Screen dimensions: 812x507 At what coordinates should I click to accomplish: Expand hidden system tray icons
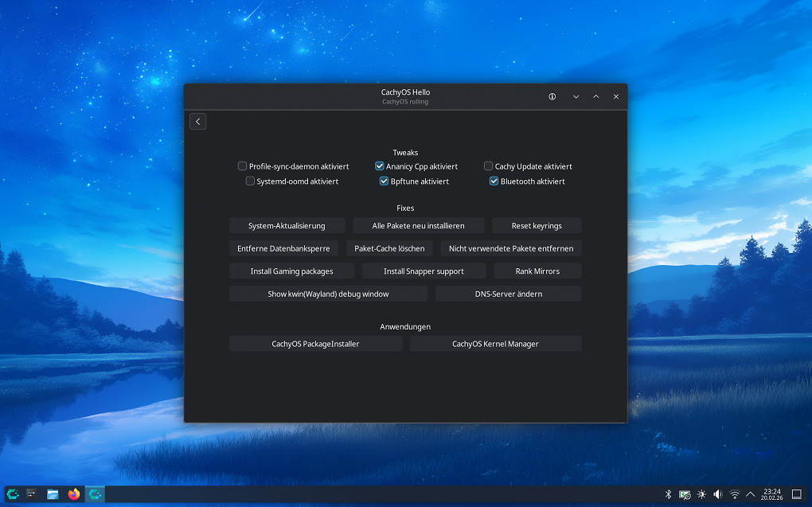(750, 494)
